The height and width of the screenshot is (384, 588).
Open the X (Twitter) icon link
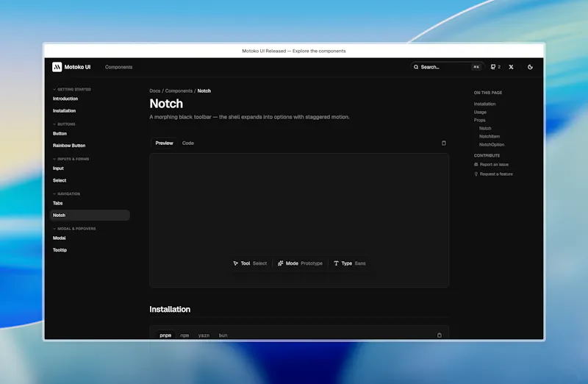[511, 67]
